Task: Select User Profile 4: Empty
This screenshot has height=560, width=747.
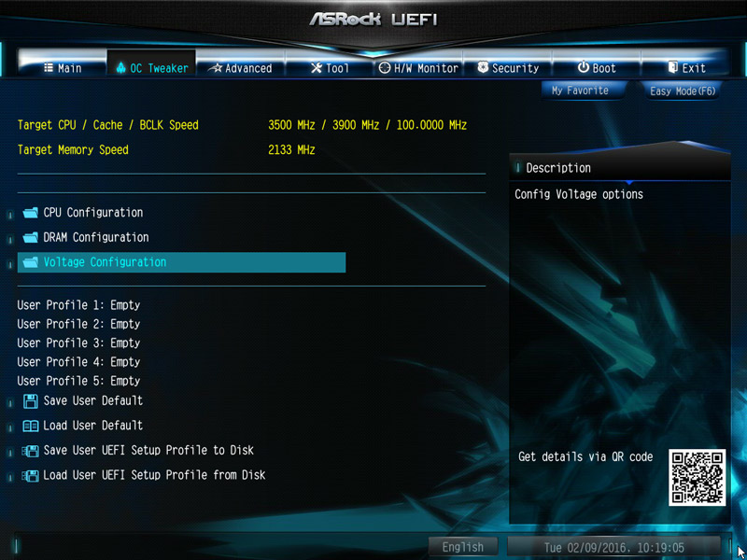Action: coord(78,362)
